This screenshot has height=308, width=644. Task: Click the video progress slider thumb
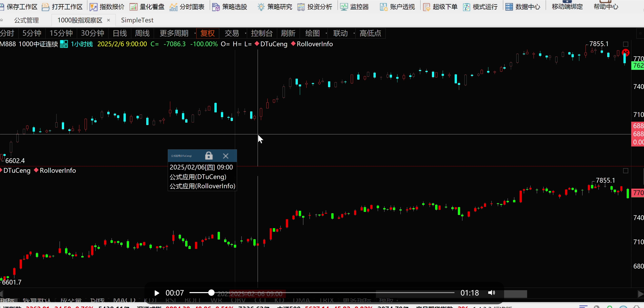pos(212,293)
